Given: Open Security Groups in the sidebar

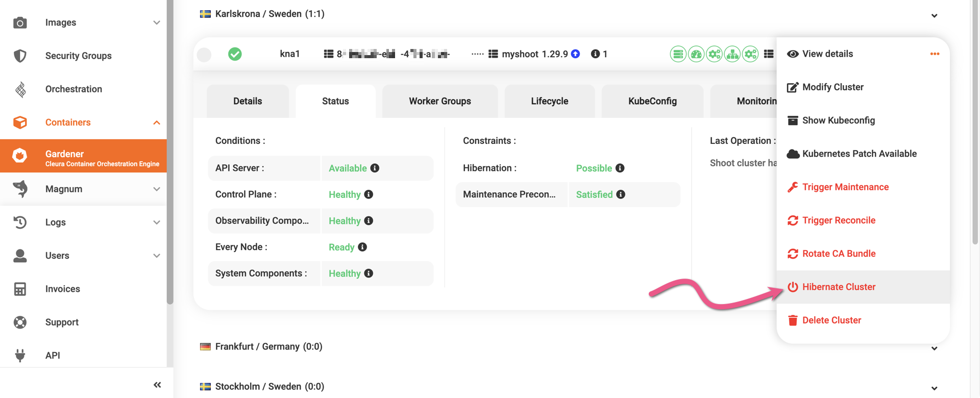Looking at the screenshot, I should (x=78, y=56).
